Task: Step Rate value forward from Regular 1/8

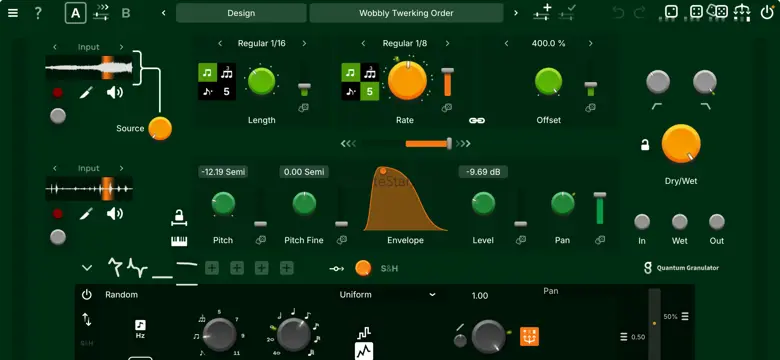Action: 447,44
